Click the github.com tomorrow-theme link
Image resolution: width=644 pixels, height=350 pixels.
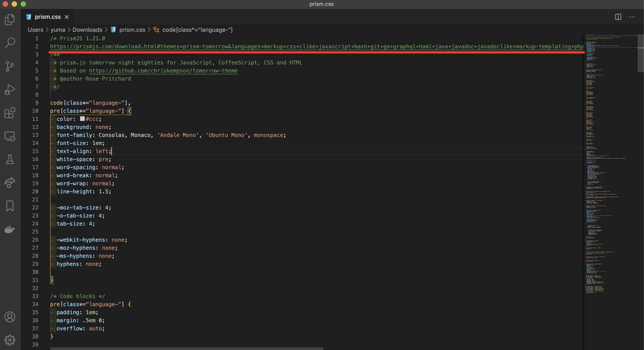coord(163,71)
